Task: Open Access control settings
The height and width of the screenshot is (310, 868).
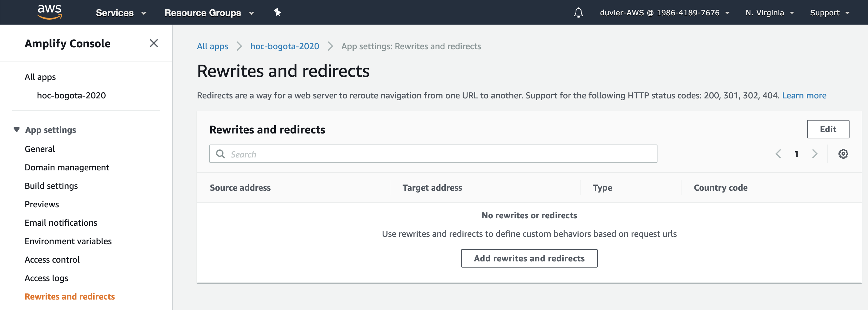Action: point(52,260)
